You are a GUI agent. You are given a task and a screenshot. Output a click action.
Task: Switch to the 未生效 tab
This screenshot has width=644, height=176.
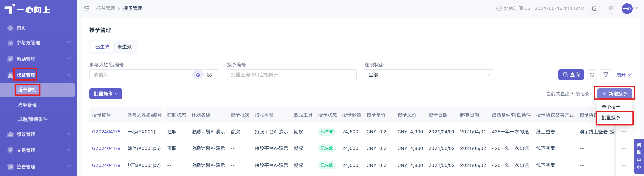(x=124, y=47)
